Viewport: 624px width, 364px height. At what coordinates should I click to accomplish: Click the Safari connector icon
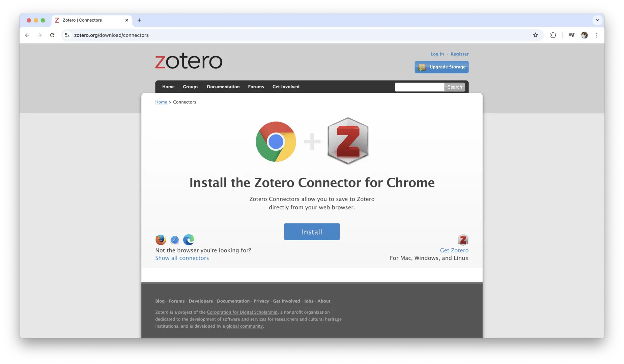[175, 240]
